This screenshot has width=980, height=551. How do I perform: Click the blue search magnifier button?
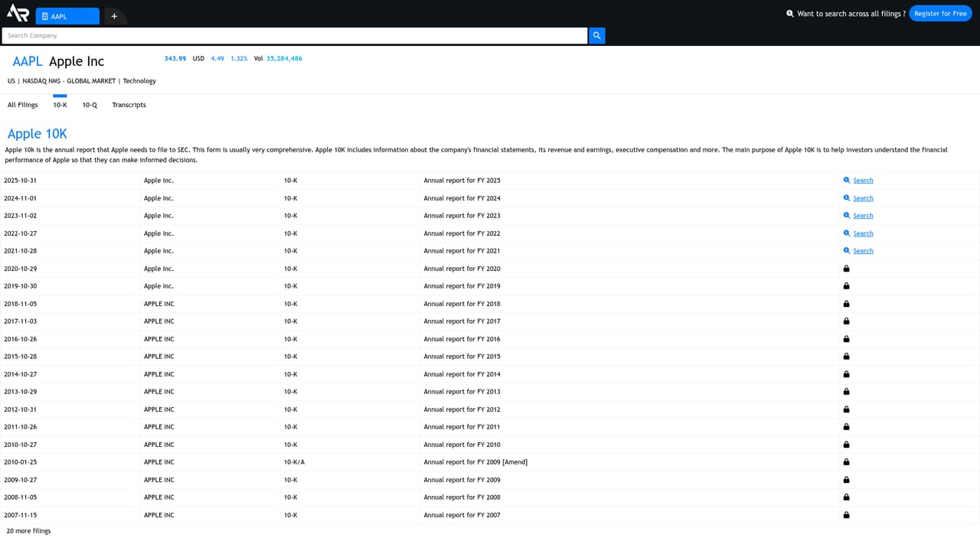tap(597, 35)
